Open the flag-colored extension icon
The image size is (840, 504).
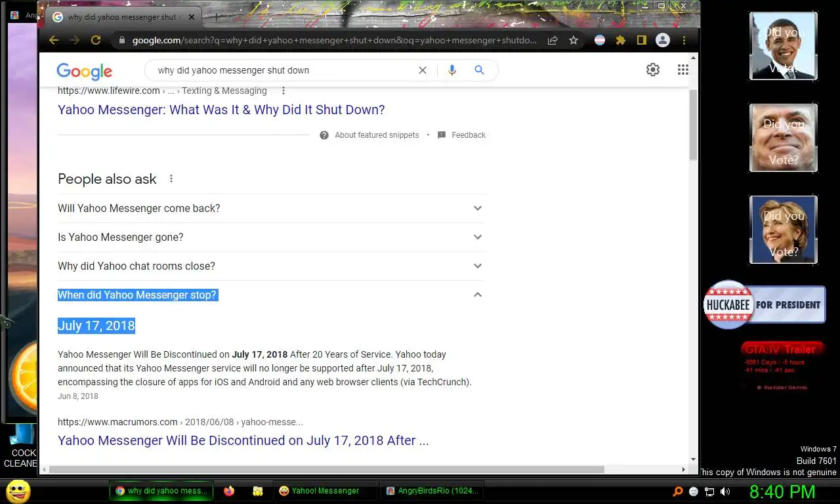[x=600, y=40]
